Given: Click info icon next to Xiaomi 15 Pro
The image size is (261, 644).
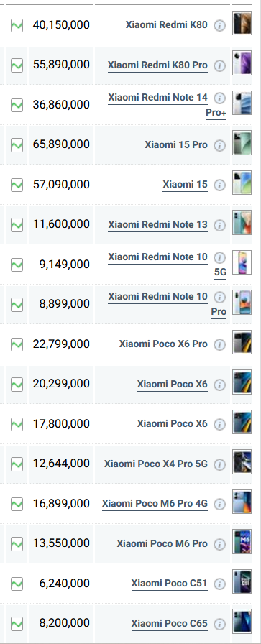Looking at the screenshot, I should tap(220, 145).
